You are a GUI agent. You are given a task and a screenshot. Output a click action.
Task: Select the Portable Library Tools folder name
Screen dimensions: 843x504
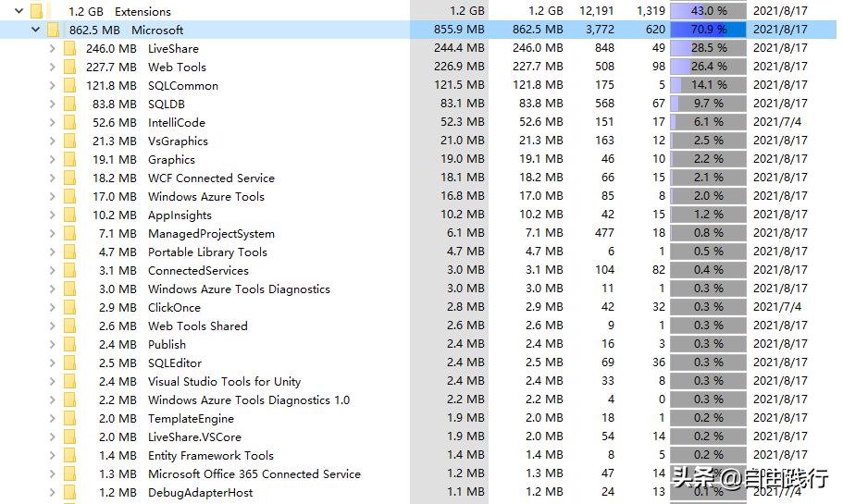(207, 252)
